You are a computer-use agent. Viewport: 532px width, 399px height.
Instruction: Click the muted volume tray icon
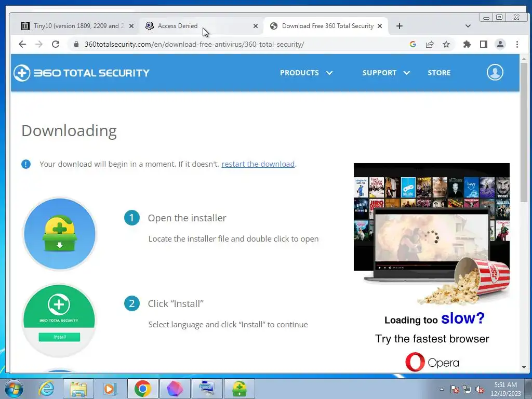[x=480, y=389]
